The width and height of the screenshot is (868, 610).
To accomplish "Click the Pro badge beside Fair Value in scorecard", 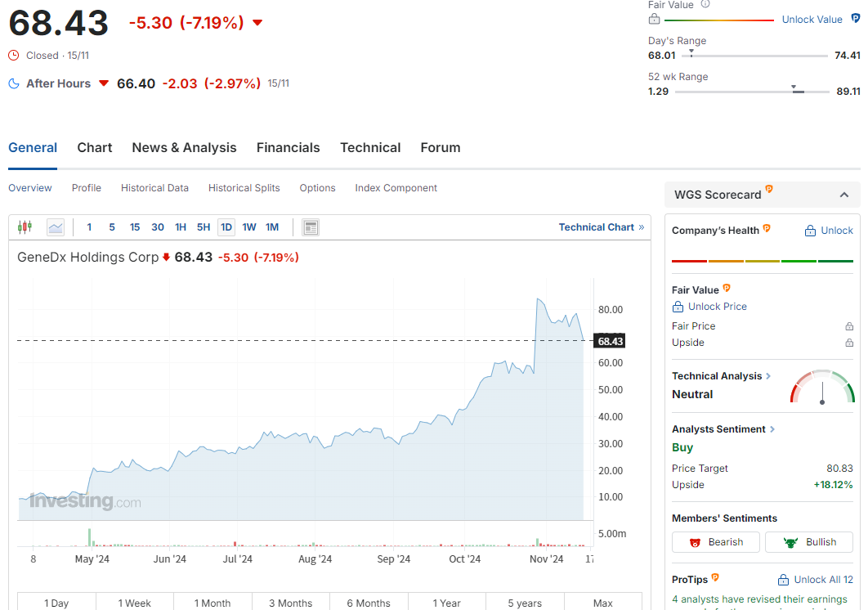I will [x=727, y=288].
